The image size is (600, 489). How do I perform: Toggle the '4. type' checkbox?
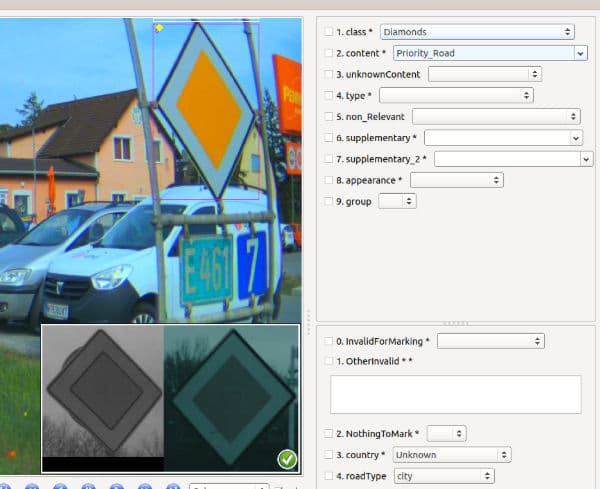[x=328, y=95]
